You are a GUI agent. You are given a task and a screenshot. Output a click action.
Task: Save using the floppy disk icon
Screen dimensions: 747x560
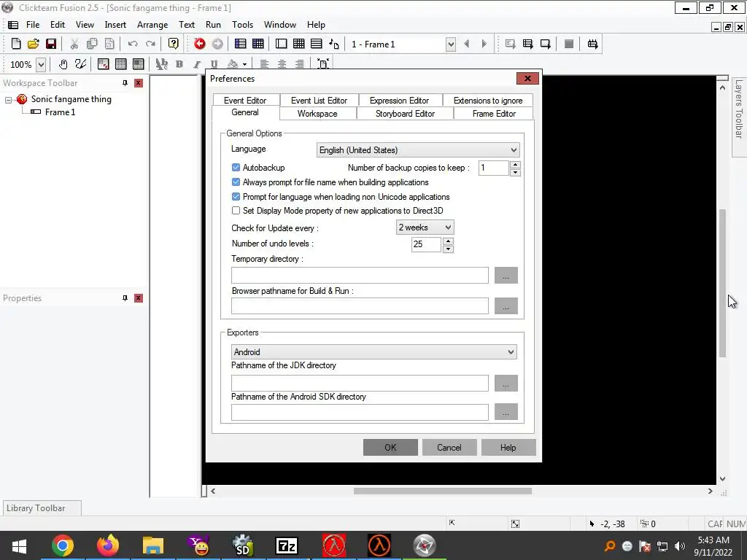[x=51, y=44]
